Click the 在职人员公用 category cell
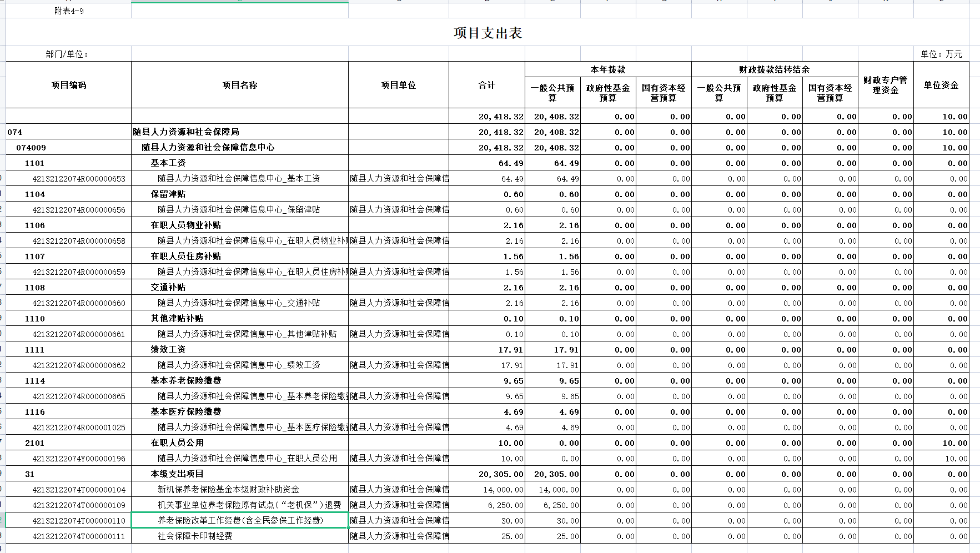Image resolution: width=980 pixels, height=553 pixels. [240, 443]
